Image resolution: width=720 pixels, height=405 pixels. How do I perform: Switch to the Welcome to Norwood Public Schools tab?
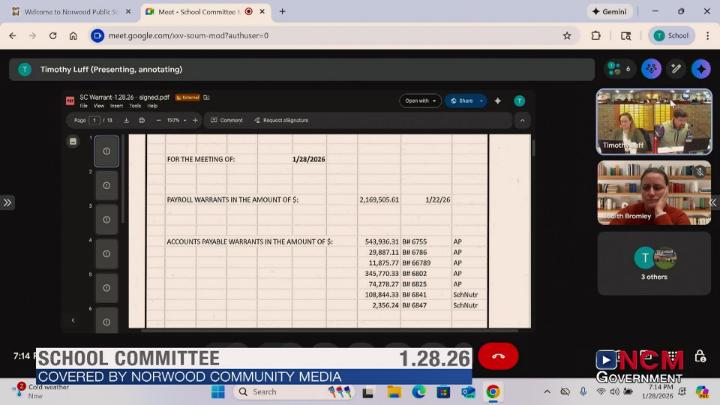click(x=68, y=11)
